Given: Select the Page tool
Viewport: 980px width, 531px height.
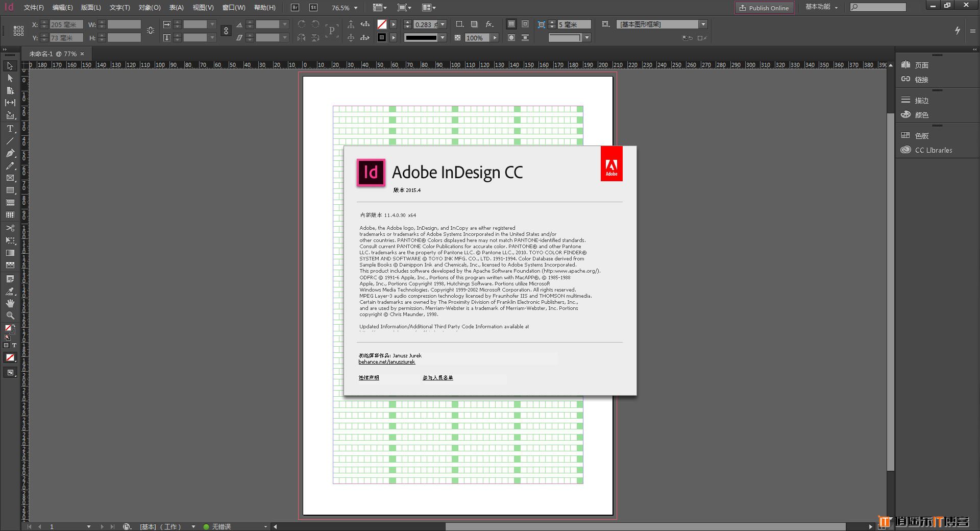Looking at the screenshot, I should (10, 90).
